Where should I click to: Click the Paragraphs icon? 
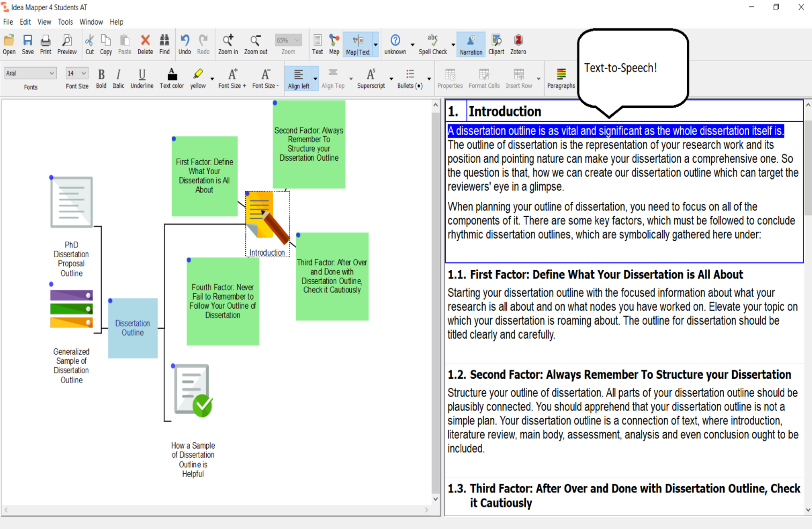click(561, 78)
